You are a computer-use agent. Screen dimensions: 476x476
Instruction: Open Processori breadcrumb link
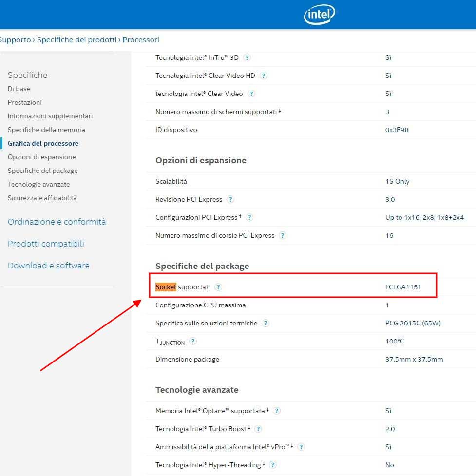tap(141, 40)
